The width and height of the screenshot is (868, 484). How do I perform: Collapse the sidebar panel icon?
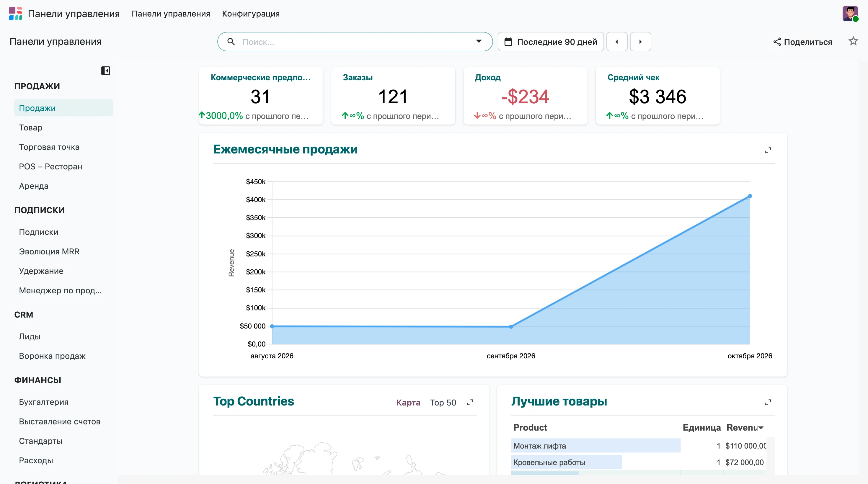click(105, 71)
